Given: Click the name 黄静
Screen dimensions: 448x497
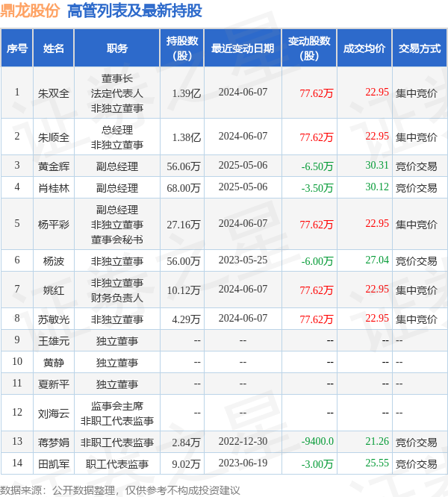Looking at the screenshot, I should (54, 363).
